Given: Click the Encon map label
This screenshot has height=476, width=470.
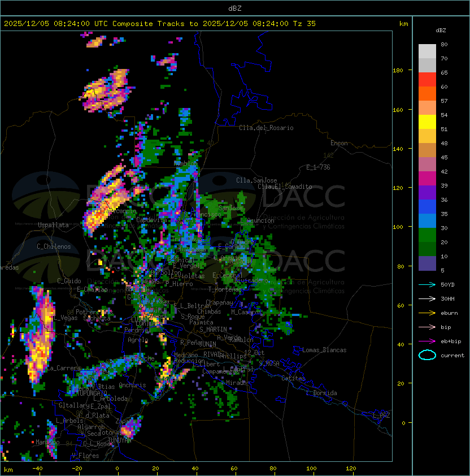Looking at the screenshot, I should click(x=339, y=143).
